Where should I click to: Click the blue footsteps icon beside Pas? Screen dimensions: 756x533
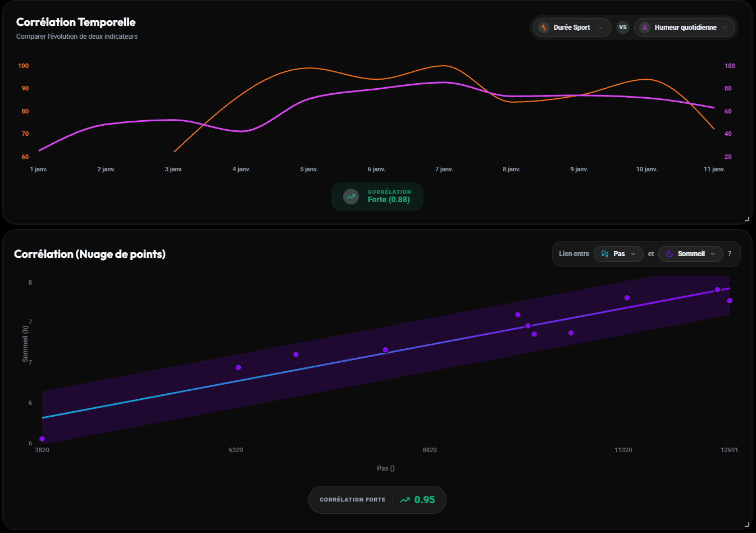(x=605, y=254)
